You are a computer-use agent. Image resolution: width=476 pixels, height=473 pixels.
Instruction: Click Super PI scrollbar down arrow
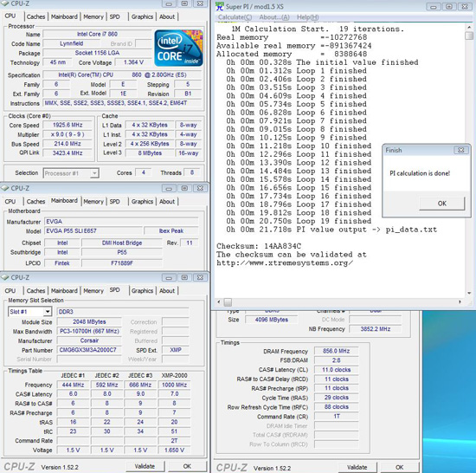(469, 293)
